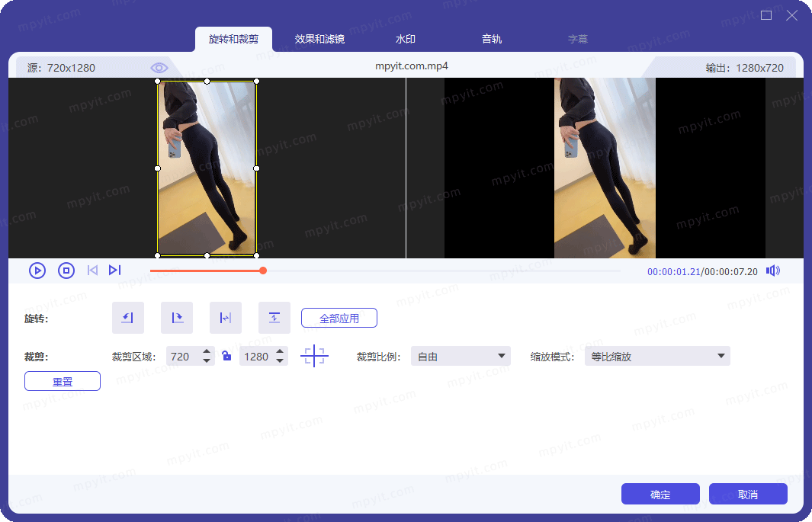Switch to 效果和滤镜 tab
Screen dimensions: 812x522
(x=319, y=40)
